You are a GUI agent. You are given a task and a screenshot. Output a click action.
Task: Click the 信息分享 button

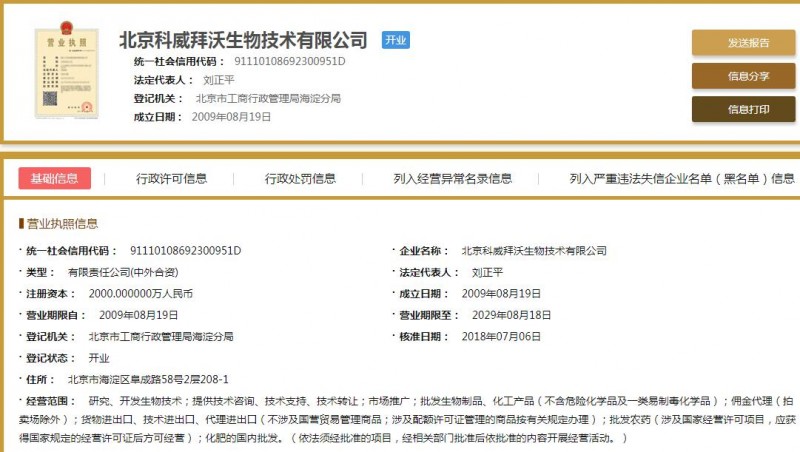pyautogui.click(x=743, y=76)
